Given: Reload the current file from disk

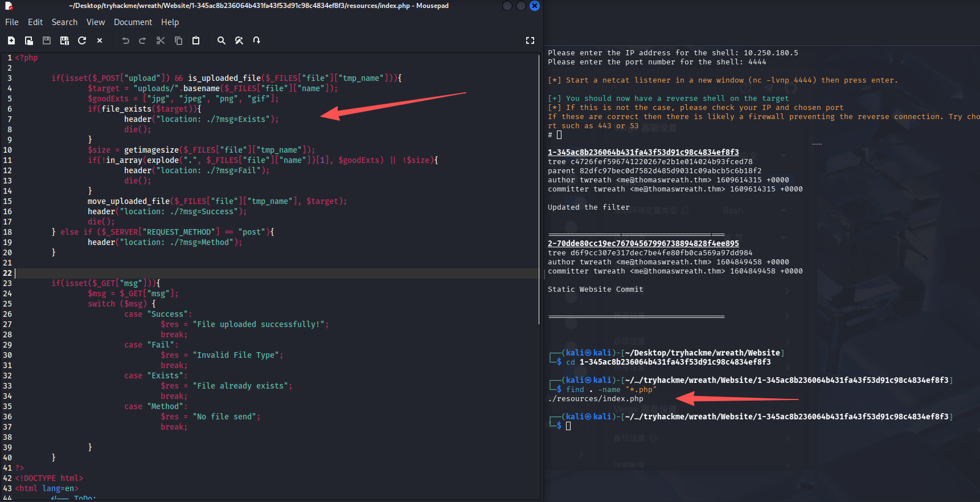Looking at the screenshot, I should pos(82,40).
